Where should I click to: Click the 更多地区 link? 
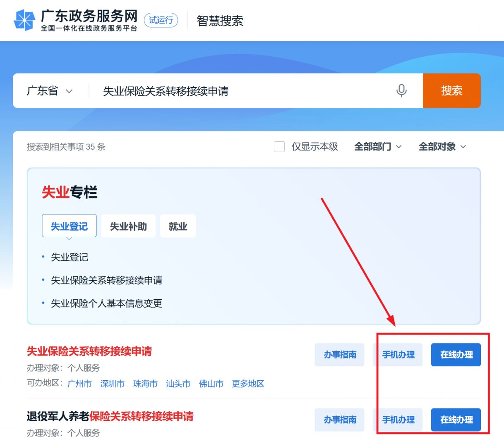pyautogui.click(x=248, y=384)
